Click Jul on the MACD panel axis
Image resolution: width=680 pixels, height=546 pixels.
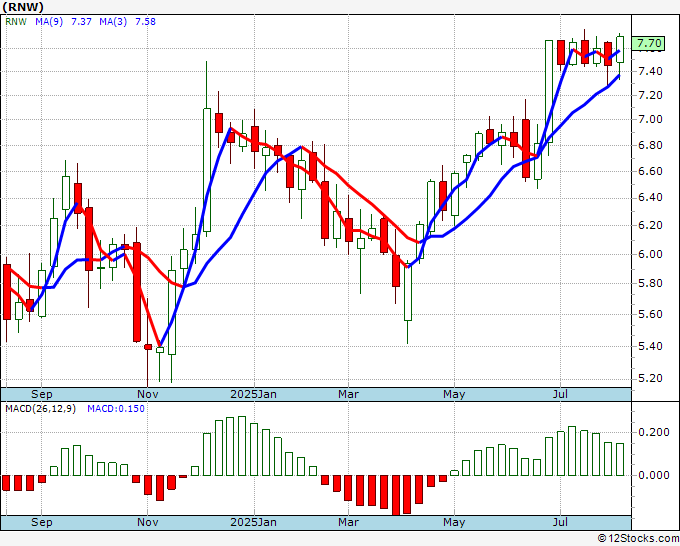tap(560, 522)
